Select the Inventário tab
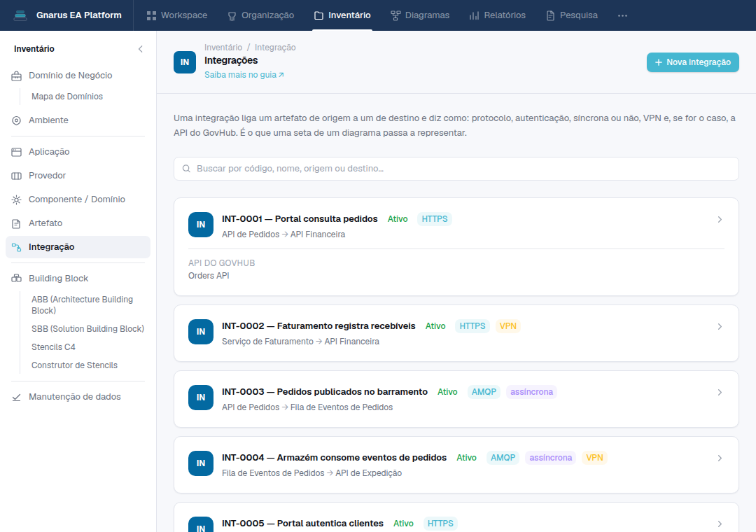 (342, 15)
